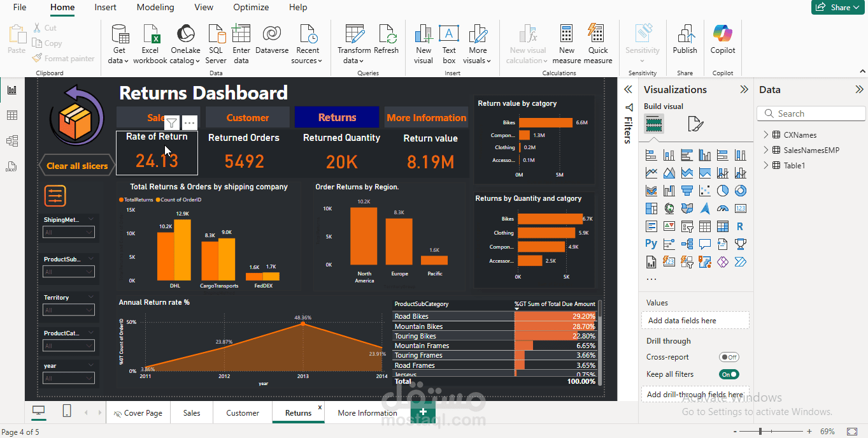Click Refresh in the ribbon
The width and height of the screenshot is (868, 438).
388,41
